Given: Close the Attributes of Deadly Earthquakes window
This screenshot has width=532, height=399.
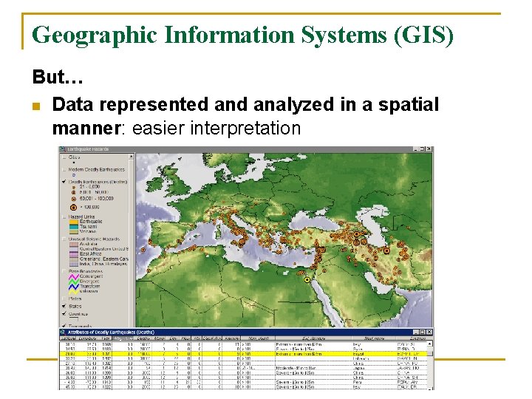Looking at the screenshot, I should pyautogui.click(x=429, y=332).
